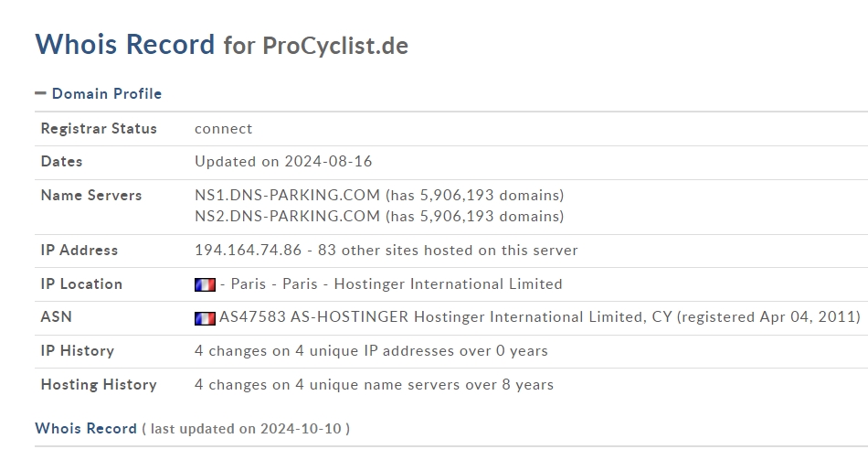View 5,906,193 domains for NS2
The image size is (868, 449).
[x=474, y=216]
